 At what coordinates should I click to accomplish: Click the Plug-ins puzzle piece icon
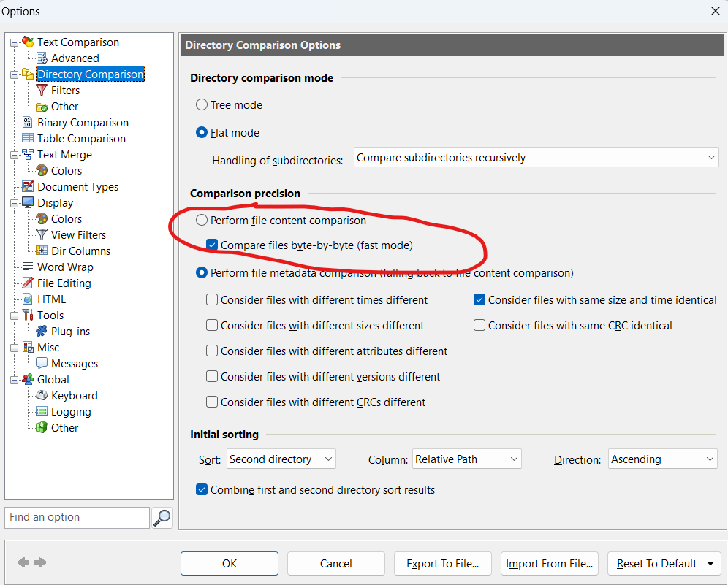[42, 331]
